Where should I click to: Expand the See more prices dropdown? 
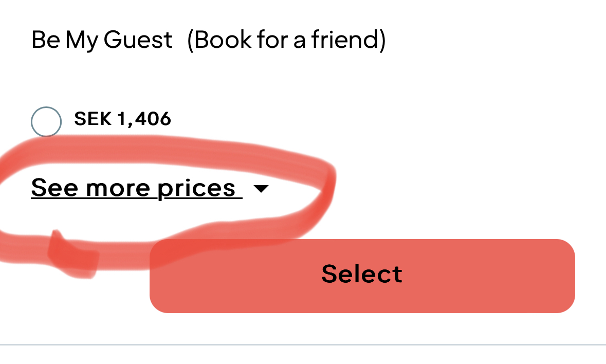point(149,188)
